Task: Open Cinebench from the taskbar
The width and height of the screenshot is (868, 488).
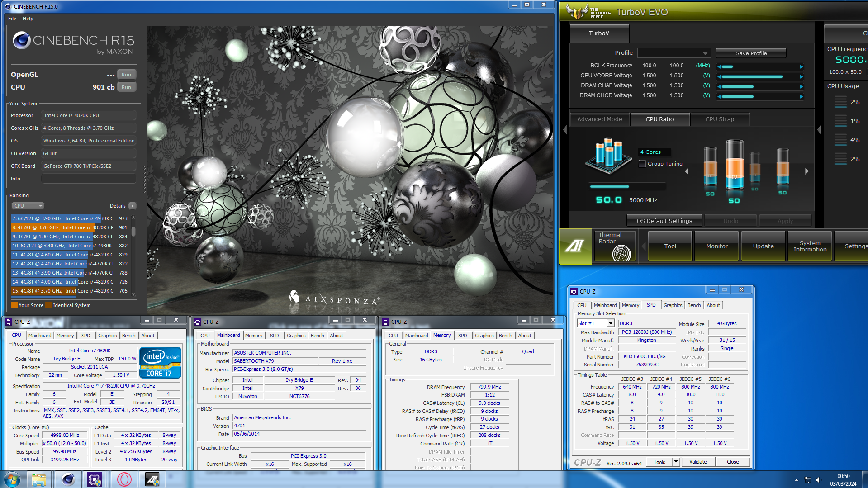Action: tap(68, 479)
